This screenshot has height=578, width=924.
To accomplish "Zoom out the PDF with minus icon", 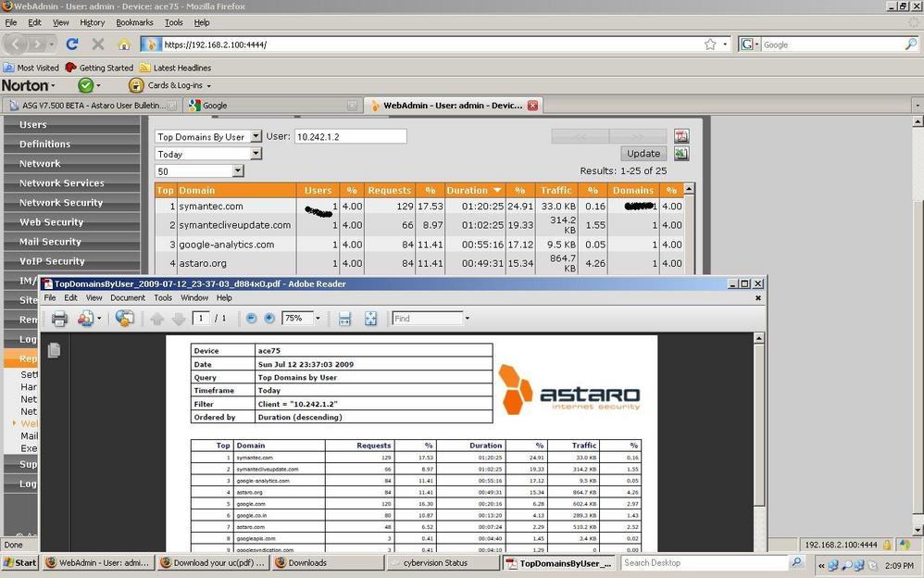I will point(251,319).
